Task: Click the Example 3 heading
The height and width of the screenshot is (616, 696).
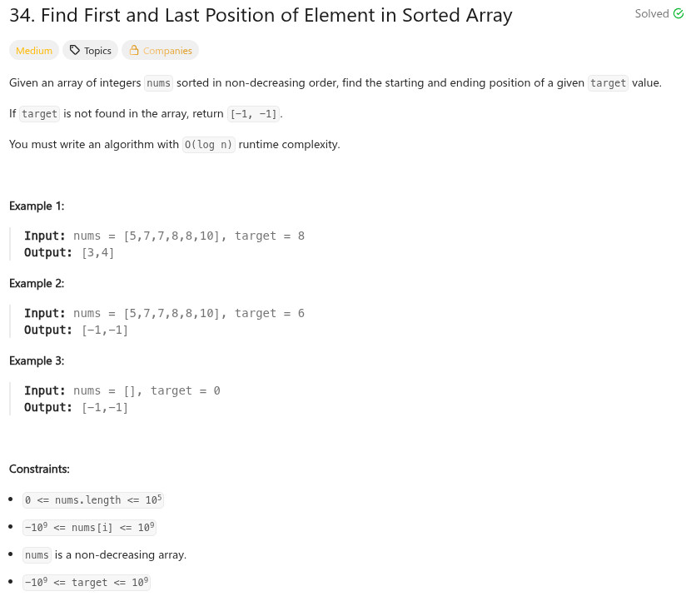Action: (x=37, y=360)
